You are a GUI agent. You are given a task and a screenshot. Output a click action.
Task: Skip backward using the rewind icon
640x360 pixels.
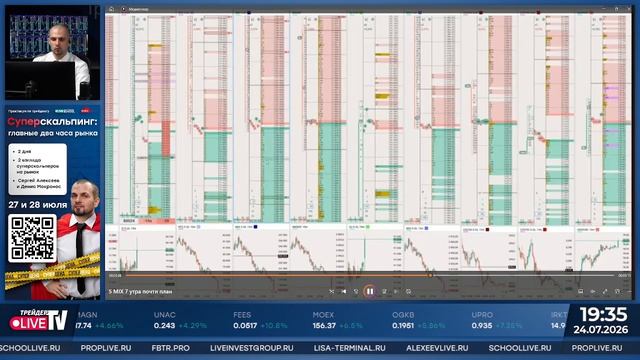(x=356, y=291)
